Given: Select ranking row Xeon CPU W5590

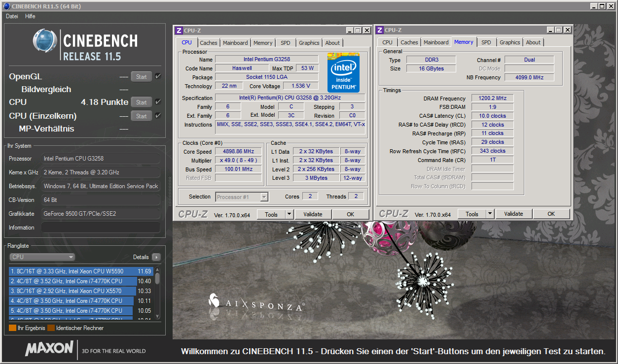Looking at the screenshot, I should pos(81,271).
